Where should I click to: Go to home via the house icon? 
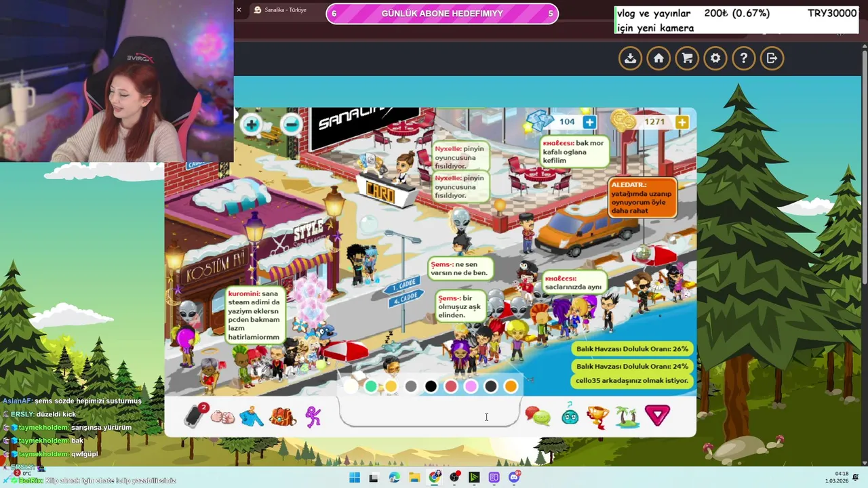point(658,58)
